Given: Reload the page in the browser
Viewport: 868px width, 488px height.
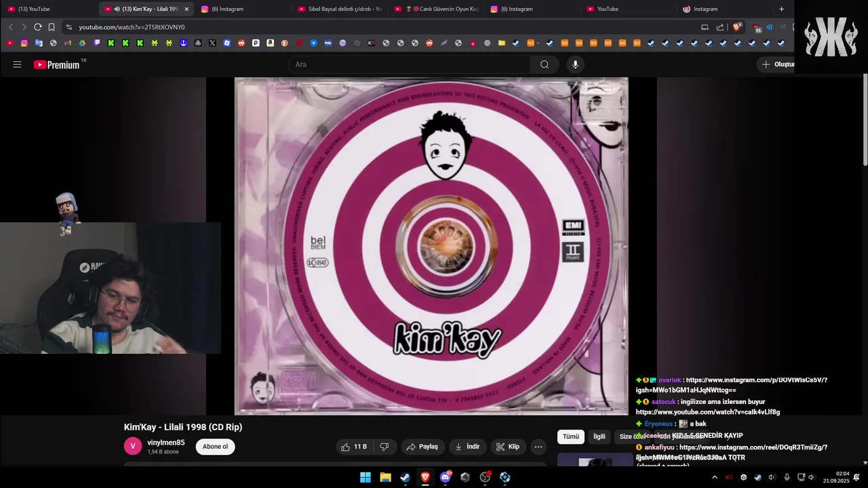Looking at the screenshot, I should click(37, 27).
